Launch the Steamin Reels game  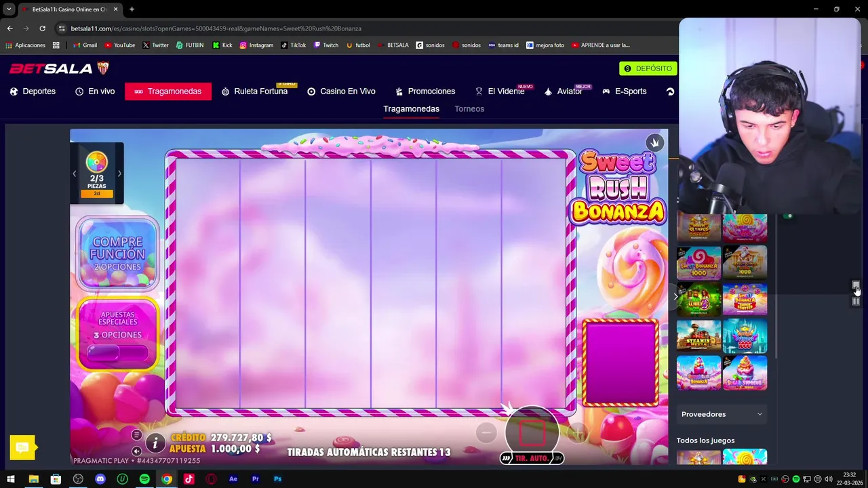pyautogui.click(x=698, y=336)
